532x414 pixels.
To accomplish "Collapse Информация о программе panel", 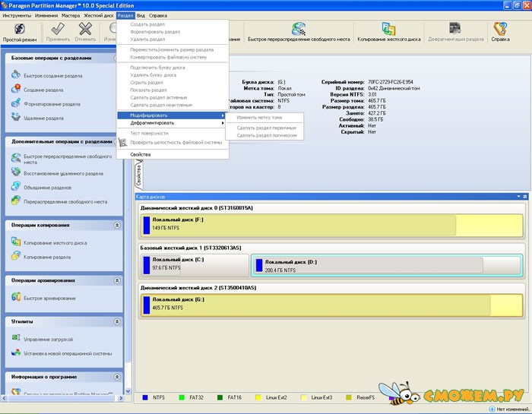I will 117,377.
